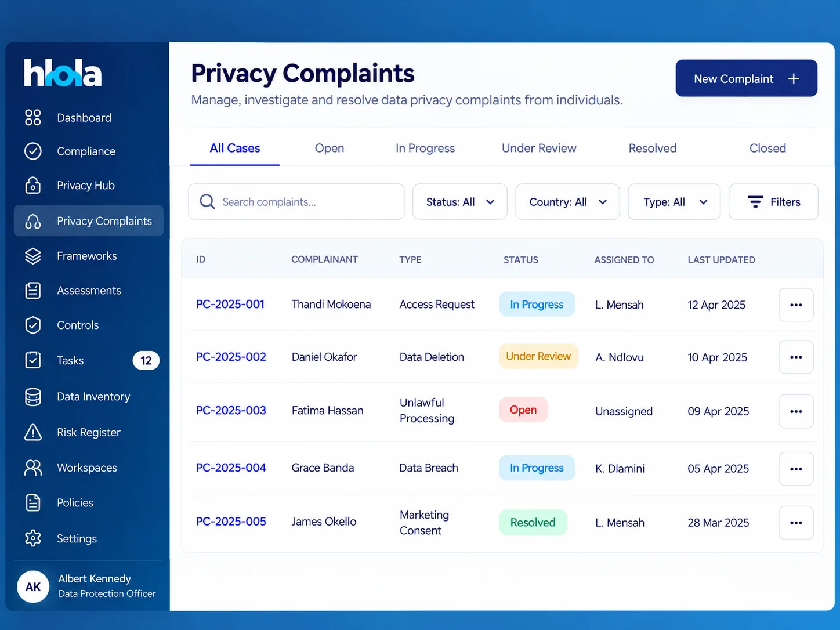Select the All Cases tab

(235, 148)
